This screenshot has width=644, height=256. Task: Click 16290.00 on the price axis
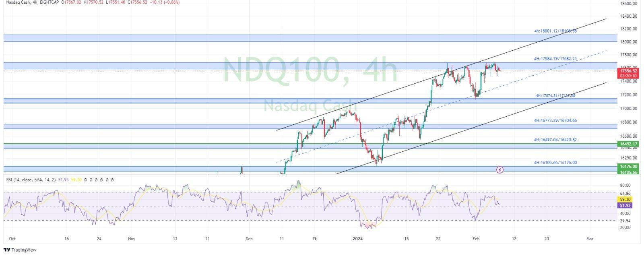(x=629, y=158)
